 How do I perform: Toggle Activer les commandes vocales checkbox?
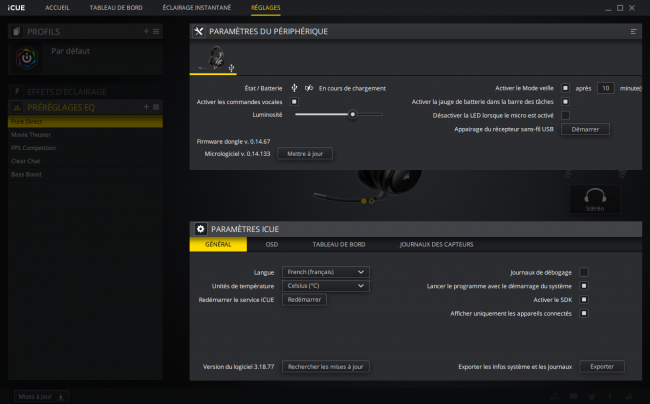294,102
